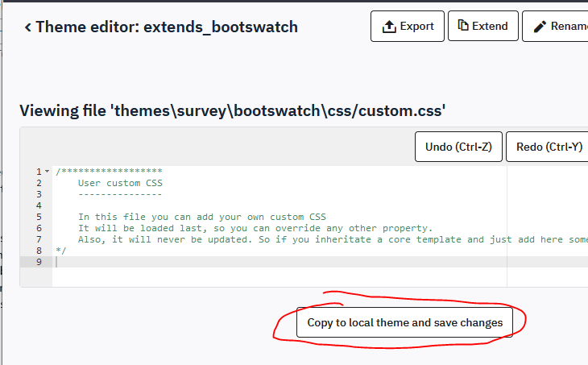The image size is (588, 365).
Task: Click the 'Theme editor: extends_bootswatch' heading
Action: coord(167,27)
